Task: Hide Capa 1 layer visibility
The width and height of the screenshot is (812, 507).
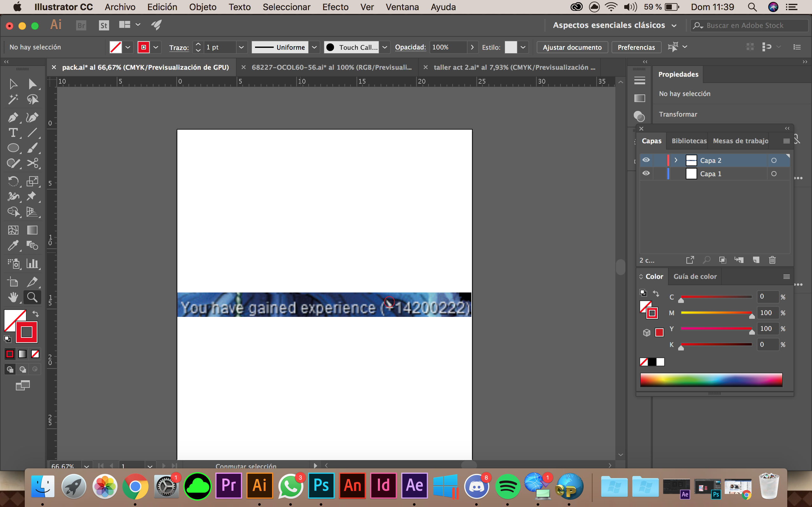Action: [646, 174]
